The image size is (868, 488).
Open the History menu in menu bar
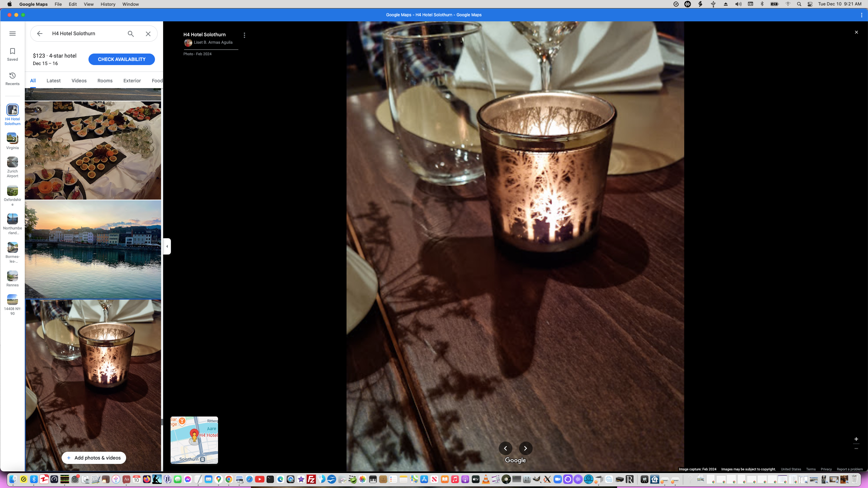click(x=108, y=4)
